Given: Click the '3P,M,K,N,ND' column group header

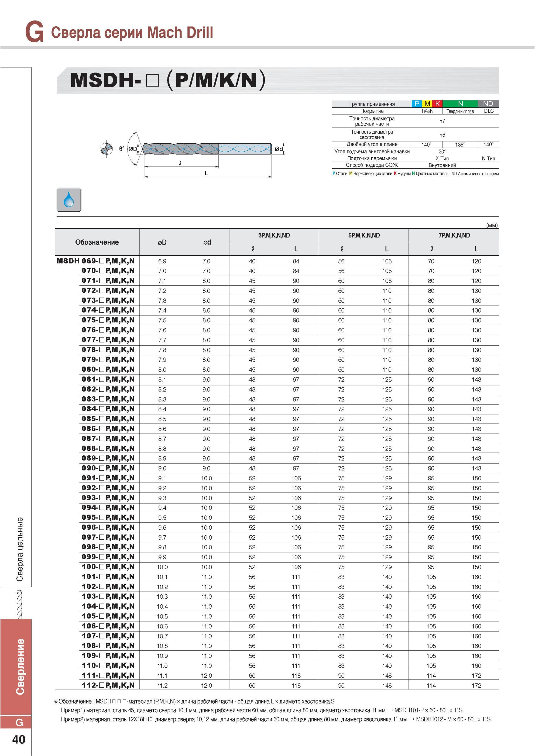Looking at the screenshot, I should 274,235.
